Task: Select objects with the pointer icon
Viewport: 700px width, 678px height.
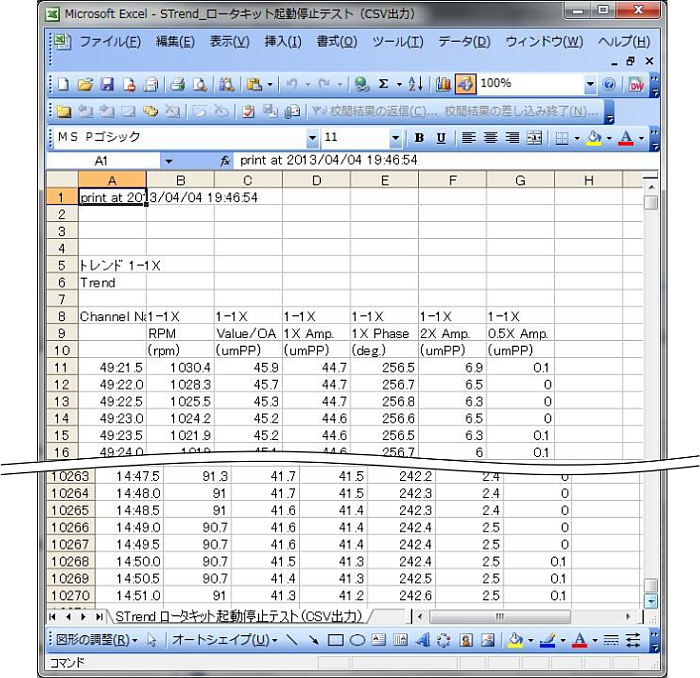Action: pos(152,641)
